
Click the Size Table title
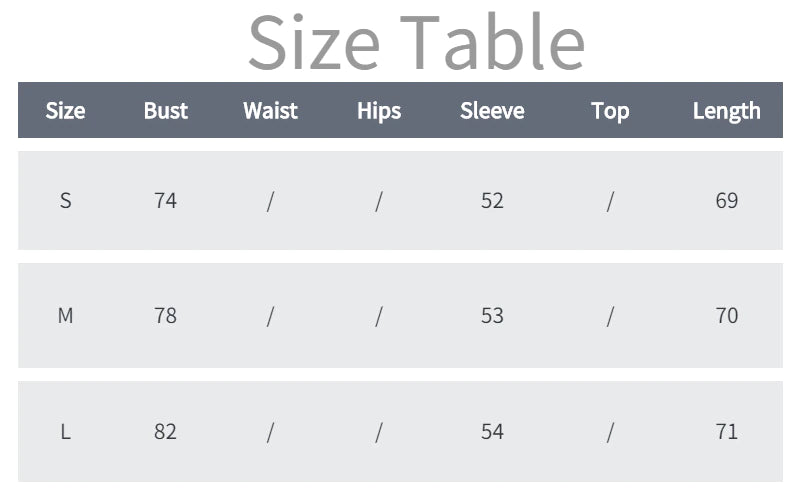415,42
